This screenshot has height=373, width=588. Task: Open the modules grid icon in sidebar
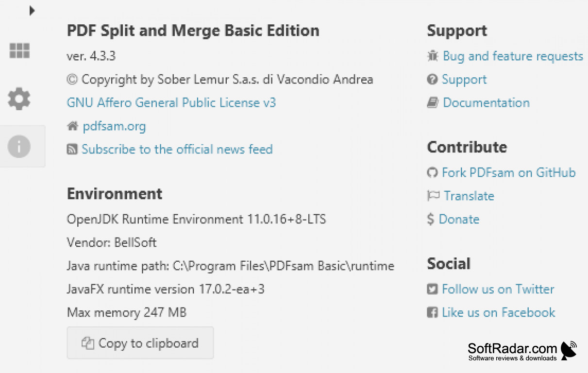pos(19,51)
